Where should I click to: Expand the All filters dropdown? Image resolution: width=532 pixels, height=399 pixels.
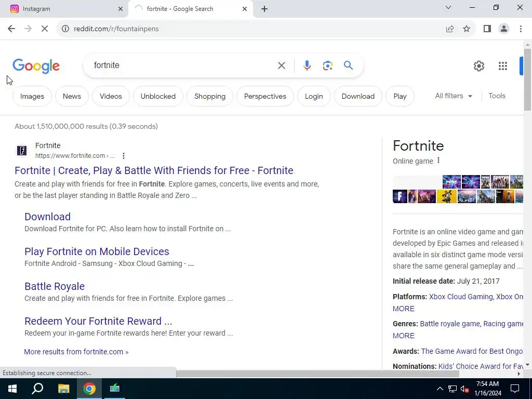454,96
